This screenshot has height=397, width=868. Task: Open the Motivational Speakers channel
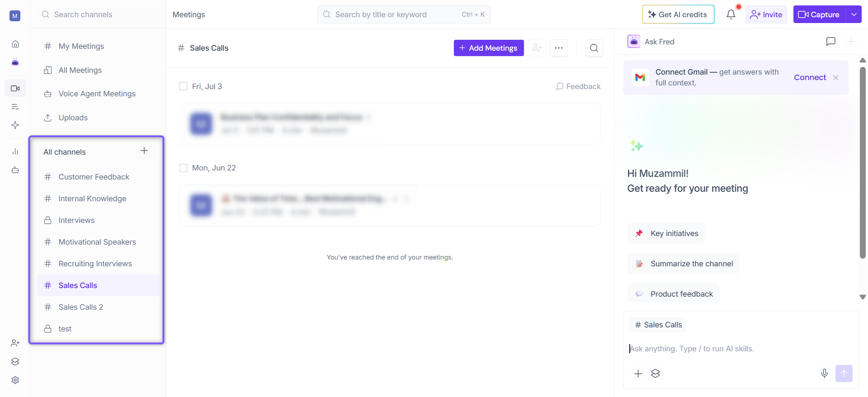98,242
